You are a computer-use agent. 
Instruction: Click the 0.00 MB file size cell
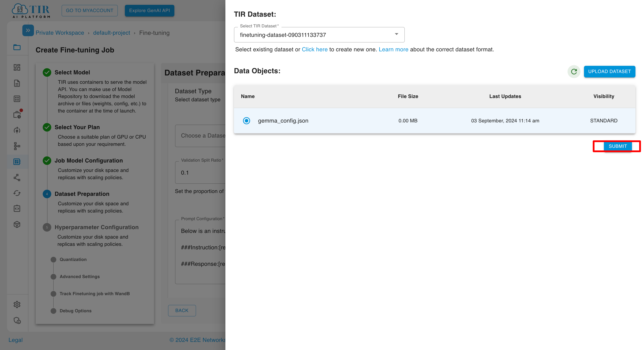coord(408,121)
